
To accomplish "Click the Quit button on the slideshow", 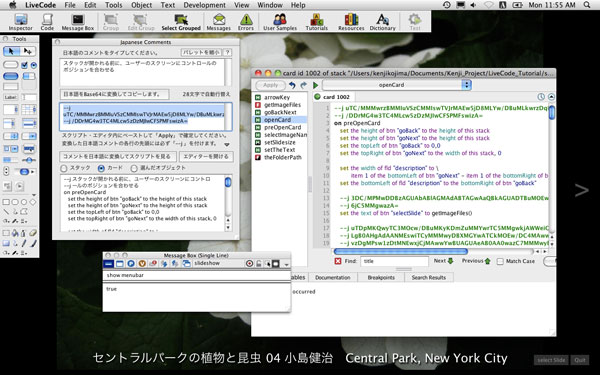I will coord(580,360).
